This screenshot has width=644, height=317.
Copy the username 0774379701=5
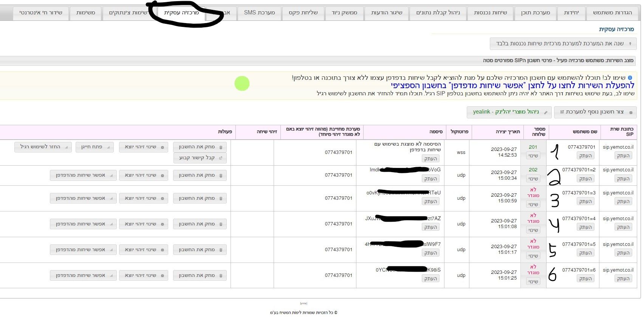click(x=585, y=253)
